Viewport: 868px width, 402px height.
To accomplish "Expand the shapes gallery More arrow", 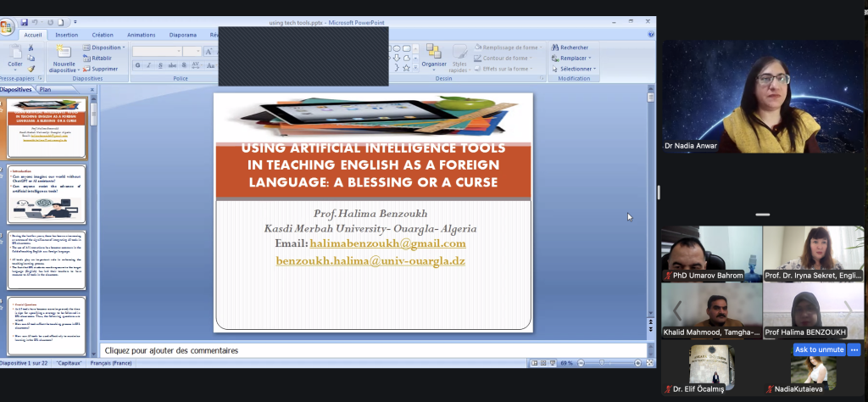I will point(415,68).
